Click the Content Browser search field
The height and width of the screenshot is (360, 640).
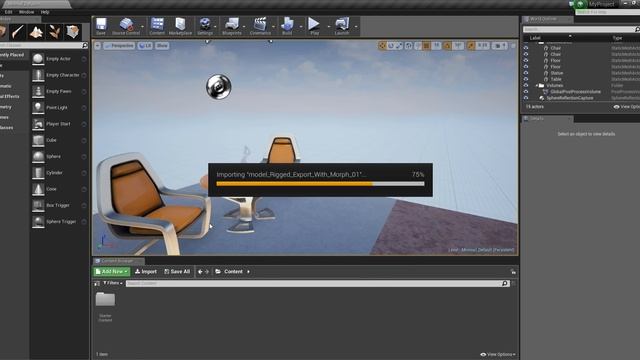(318, 283)
